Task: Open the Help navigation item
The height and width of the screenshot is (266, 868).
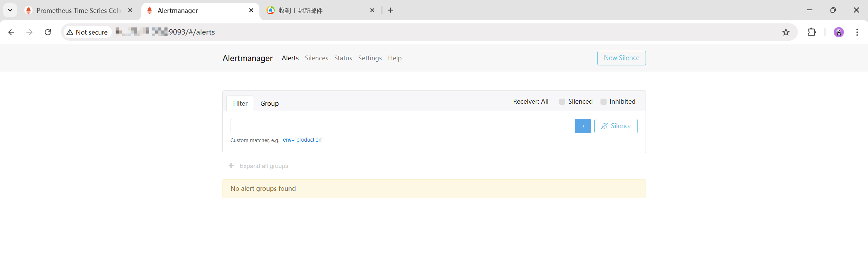Action: click(x=395, y=58)
